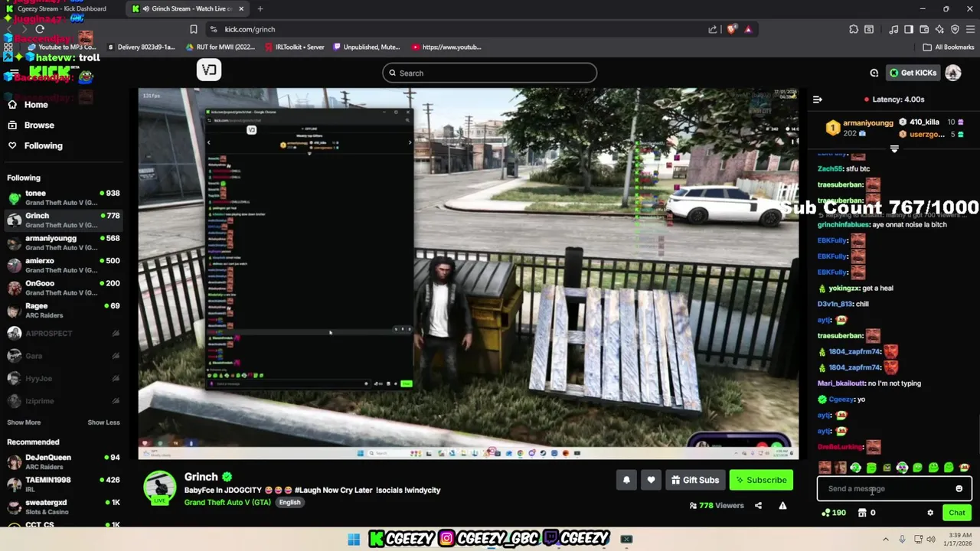980x551 pixels.
Task: Click the icon left of Get KICKs
Action: tap(874, 73)
